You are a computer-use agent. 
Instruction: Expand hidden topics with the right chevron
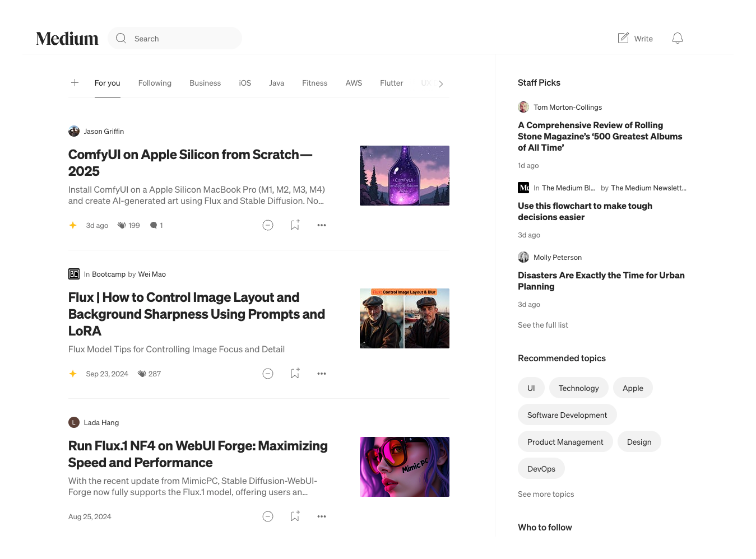pyautogui.click(x=440, y=83)
